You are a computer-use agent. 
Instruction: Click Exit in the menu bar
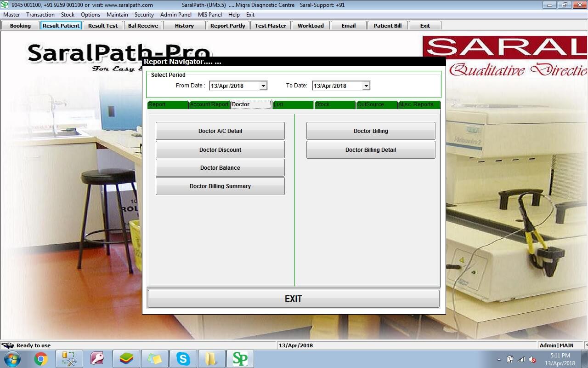250,15
